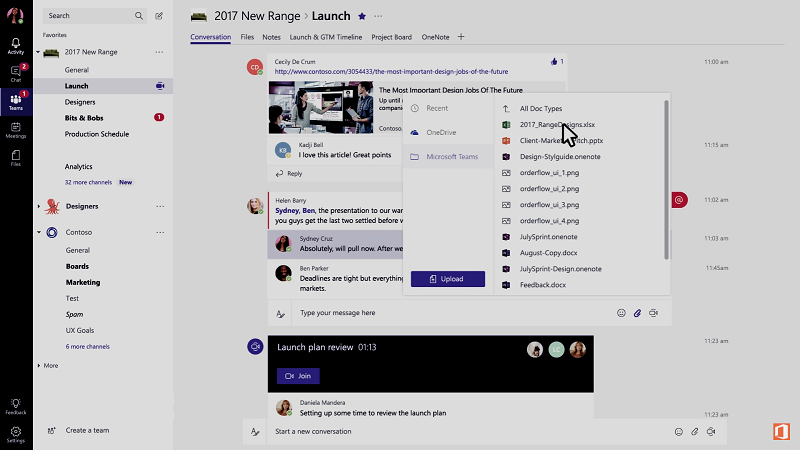Click the Upload button
This screenshot has width=800, height=450.
coord(447,279)
